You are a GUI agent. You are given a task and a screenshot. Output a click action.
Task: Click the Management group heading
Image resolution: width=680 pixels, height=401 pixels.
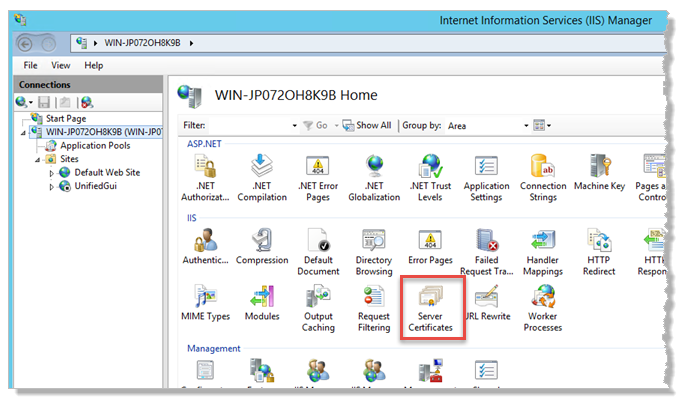point(214,348)
